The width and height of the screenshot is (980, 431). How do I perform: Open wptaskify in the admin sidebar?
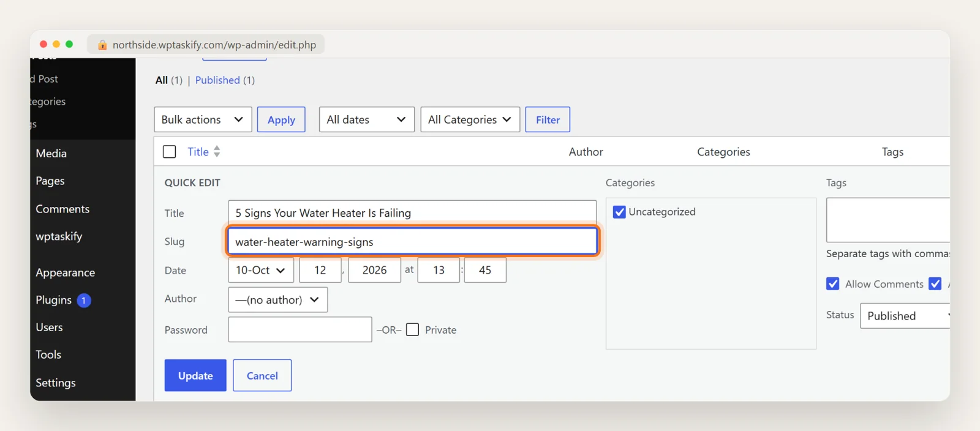(59, 236)
